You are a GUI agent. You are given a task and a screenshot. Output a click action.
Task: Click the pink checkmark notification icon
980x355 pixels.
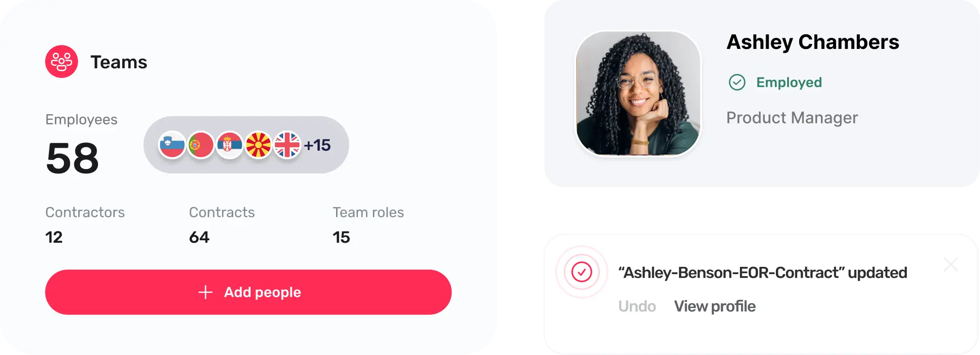point(581,272)
